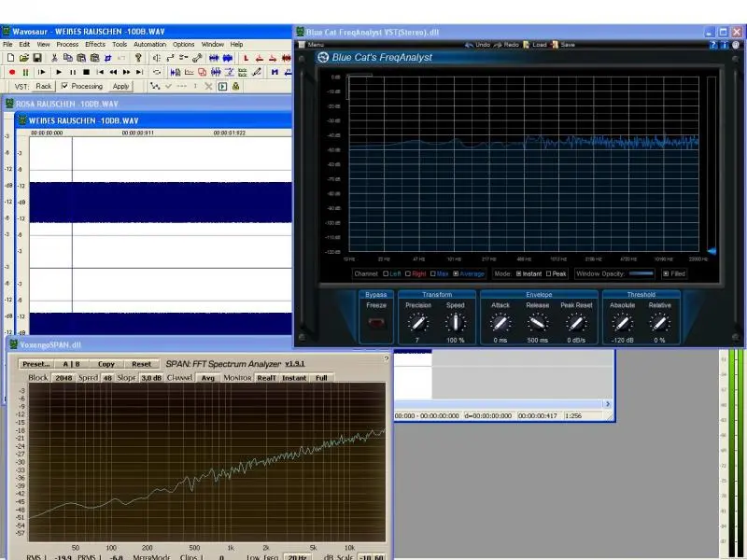Click the Window Opacity slider
Screen dimensions: 747x560
point(641,274)
